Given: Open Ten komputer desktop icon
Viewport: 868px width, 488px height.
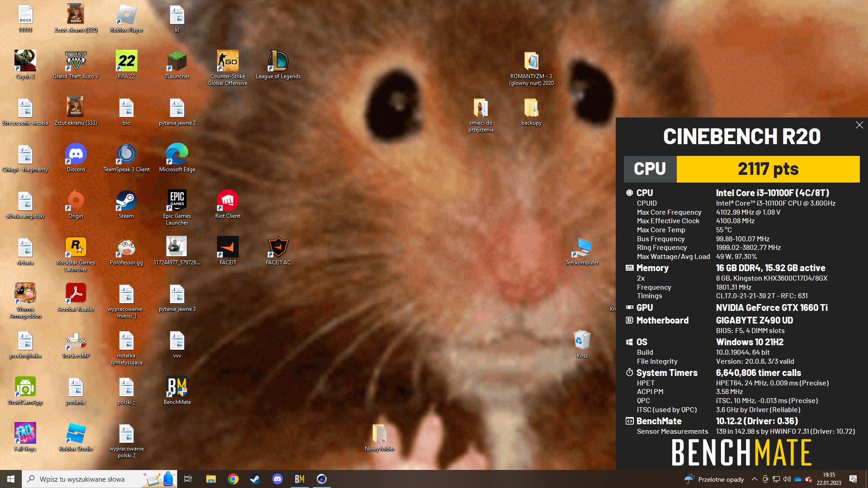Looking at the screenshot, I should pos(582,251).
